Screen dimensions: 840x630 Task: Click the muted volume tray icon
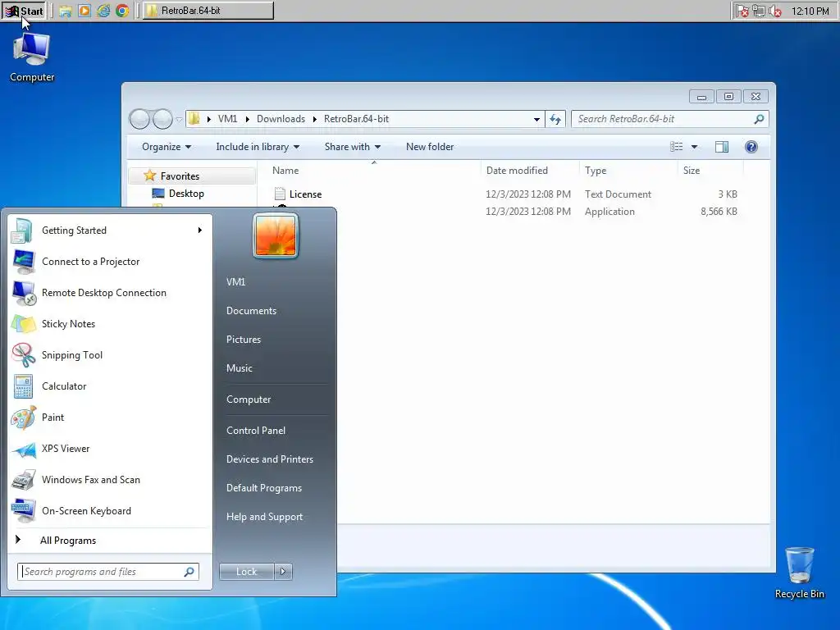coord(774,11)
